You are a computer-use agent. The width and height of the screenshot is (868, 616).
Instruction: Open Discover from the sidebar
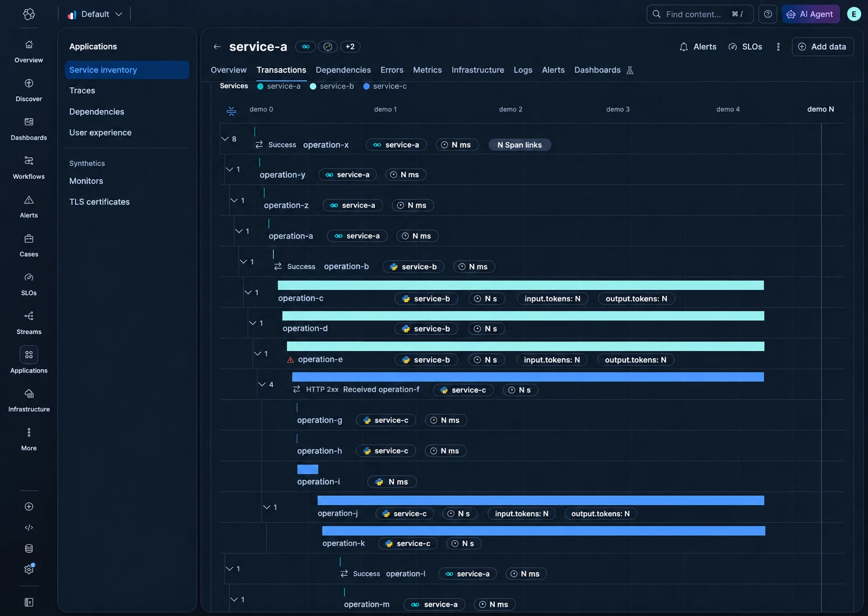(29, 90)
